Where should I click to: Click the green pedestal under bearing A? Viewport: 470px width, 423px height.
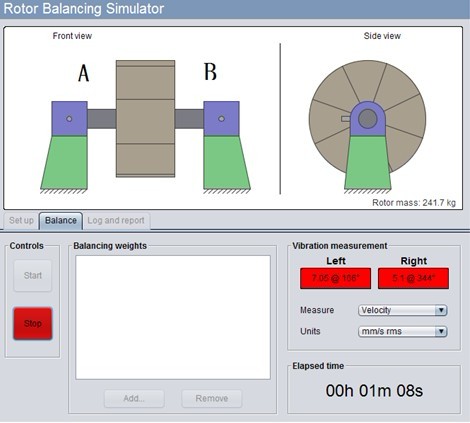pos(64,162)
